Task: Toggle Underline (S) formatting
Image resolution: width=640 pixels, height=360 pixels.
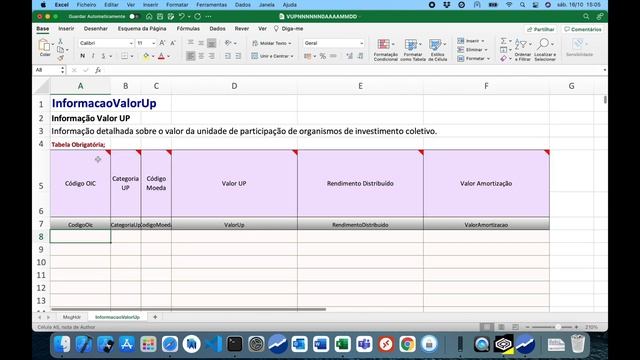Action: (103, 56)
